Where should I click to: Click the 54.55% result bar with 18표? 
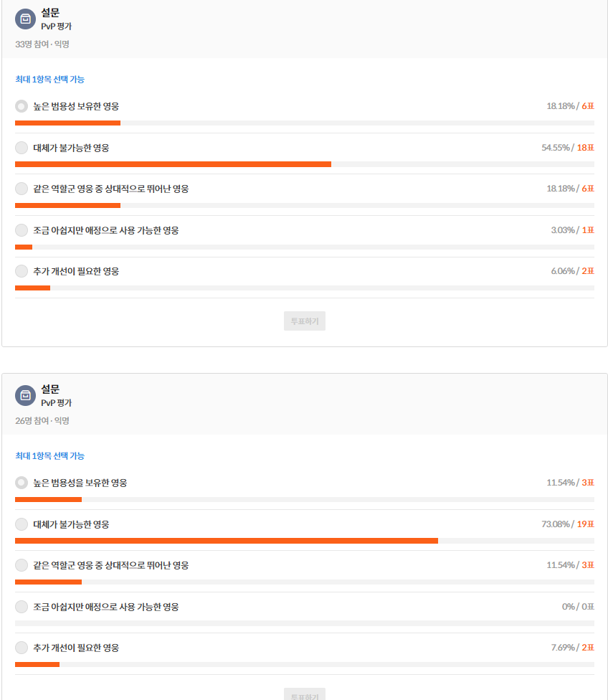click(x=305, y=164)
